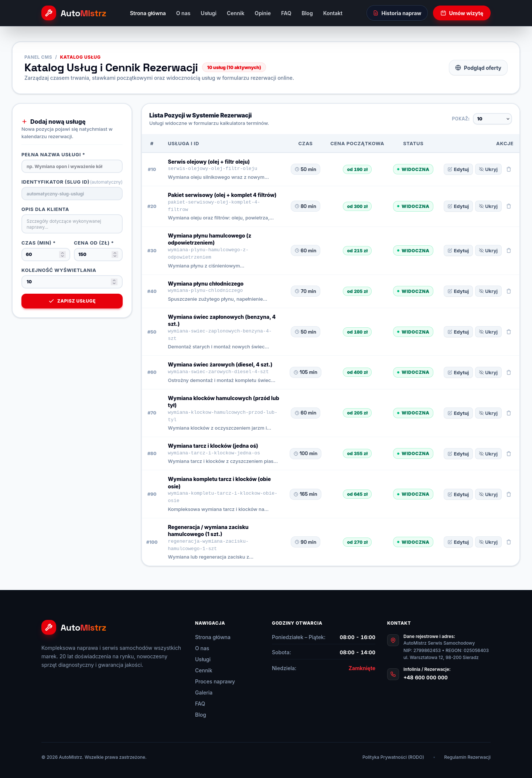Save with the Zapisz usługę button
The width and height of the screenshot is (532, 778).
click(72, 301)
